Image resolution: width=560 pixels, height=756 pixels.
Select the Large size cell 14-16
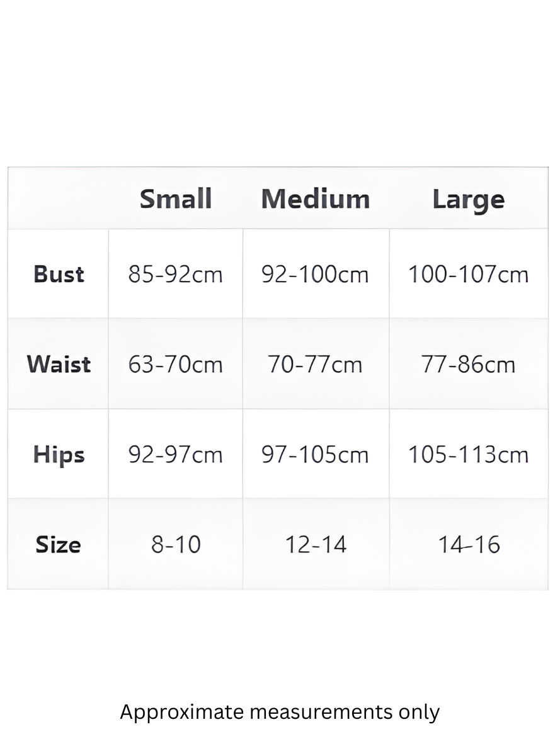469,544
